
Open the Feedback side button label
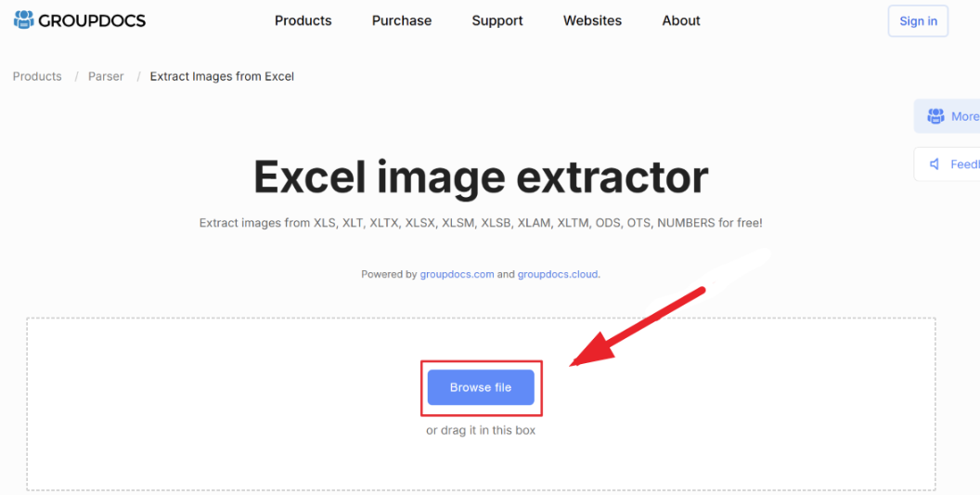click(x=964, y=164)
